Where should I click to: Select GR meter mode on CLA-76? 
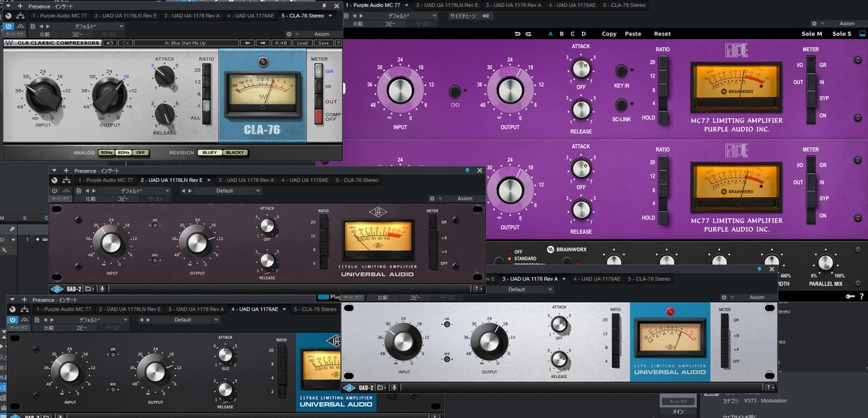tap(319, 72)
